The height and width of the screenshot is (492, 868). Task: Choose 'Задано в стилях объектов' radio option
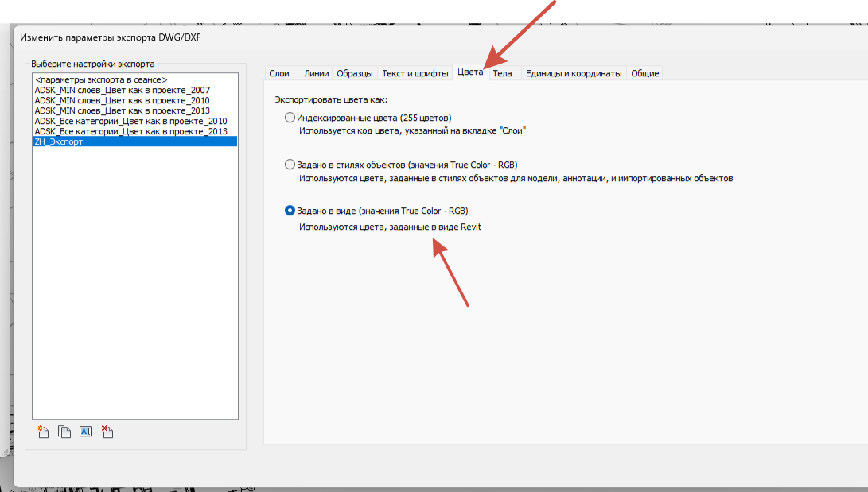point(290,165)
